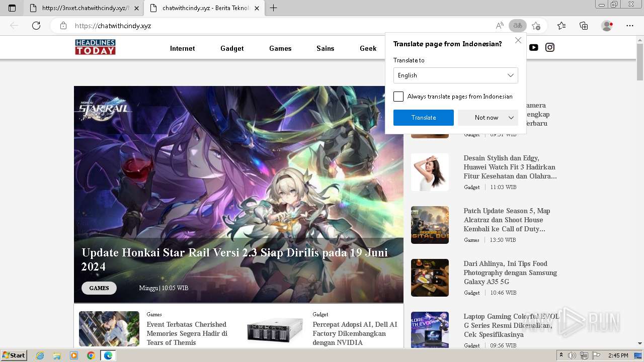Screen dimensions: 644x362
Task: Open Edge settings and more menu
Action: [630, 26]
